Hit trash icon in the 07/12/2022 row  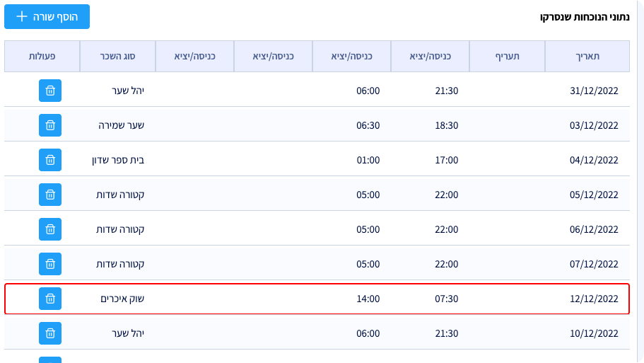pyautogui.click(x=50, y=264)
